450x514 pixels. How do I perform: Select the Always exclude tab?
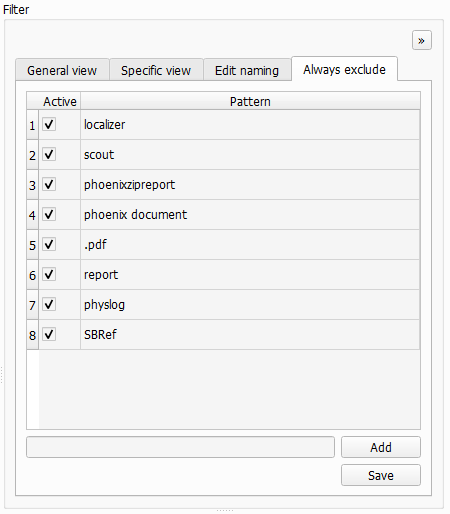(344, 69)
